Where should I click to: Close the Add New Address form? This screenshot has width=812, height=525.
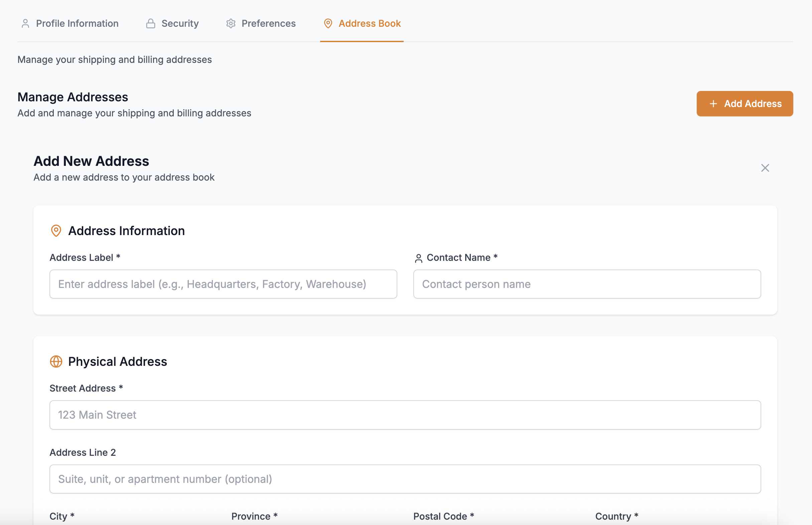point(765,168)
